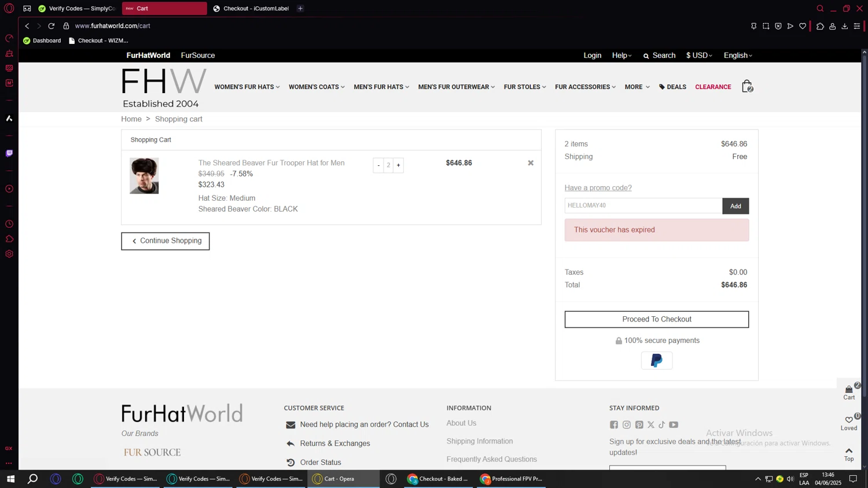Click the search tabs magnifier icon
The image size is (868, 488).
coord(820,9)
